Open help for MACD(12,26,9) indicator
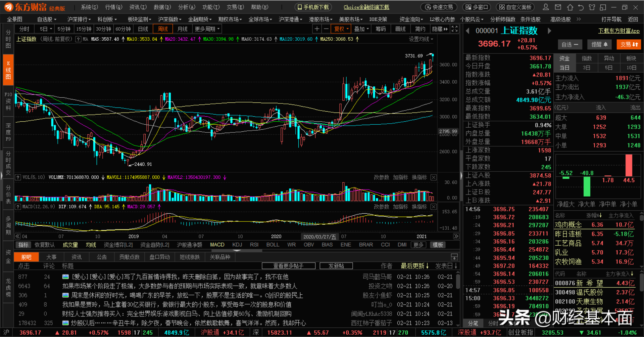The image size is (644, 337). [18, 207]
